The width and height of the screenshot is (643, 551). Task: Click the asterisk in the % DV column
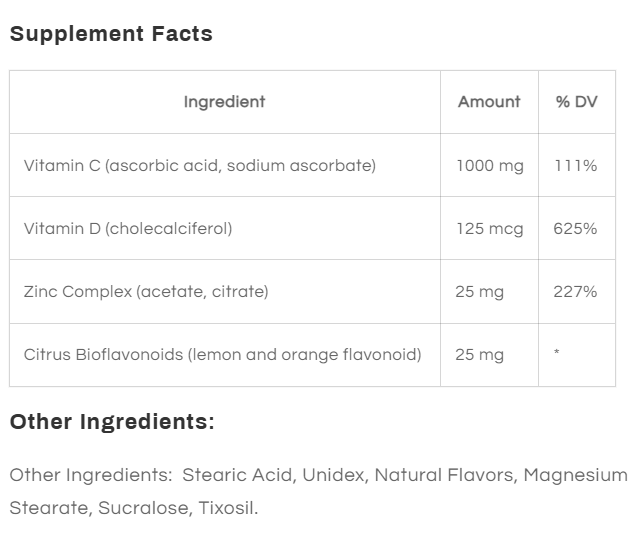tap(556, 355)
